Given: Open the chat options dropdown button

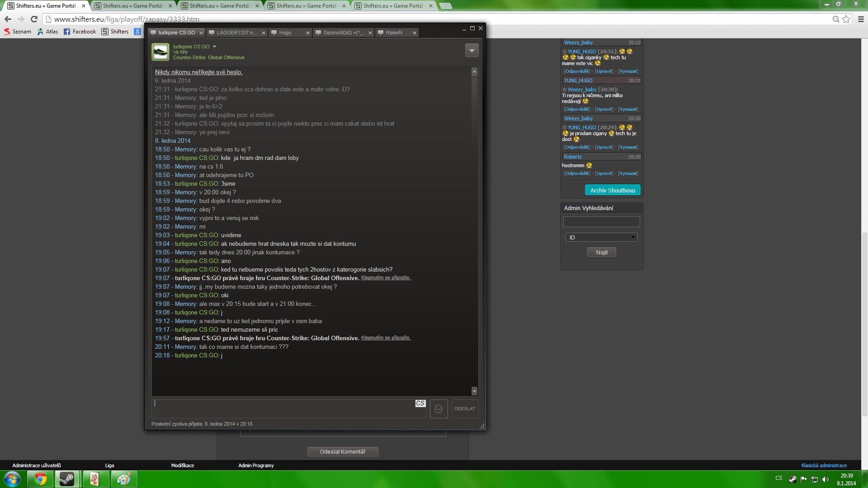Looking at the screenshot, I should (472, 50).
